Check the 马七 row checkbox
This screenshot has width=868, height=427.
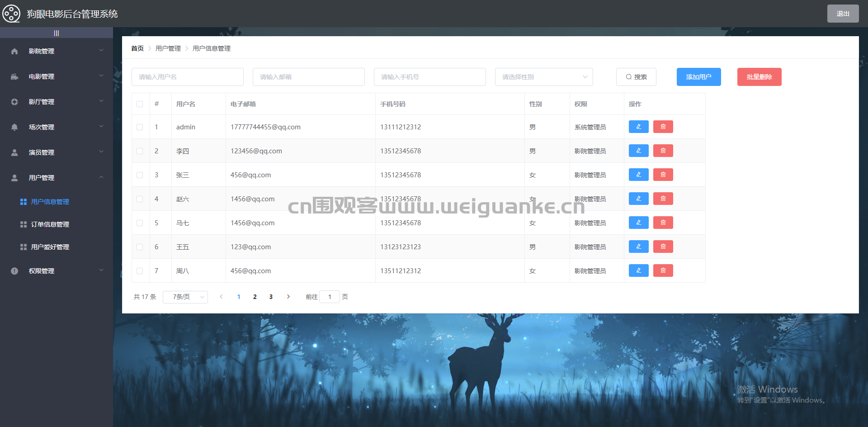(140, 223)
